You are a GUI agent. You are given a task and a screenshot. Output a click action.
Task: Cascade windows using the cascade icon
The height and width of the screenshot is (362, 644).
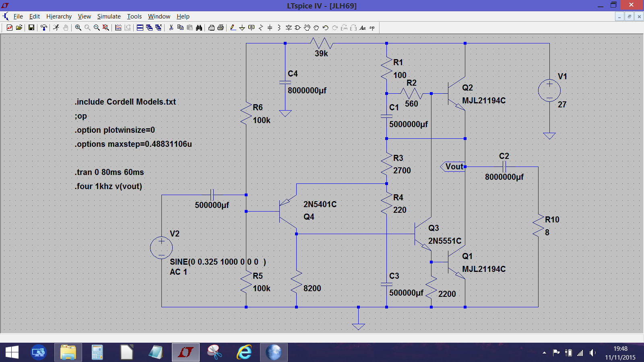(149, 28)
